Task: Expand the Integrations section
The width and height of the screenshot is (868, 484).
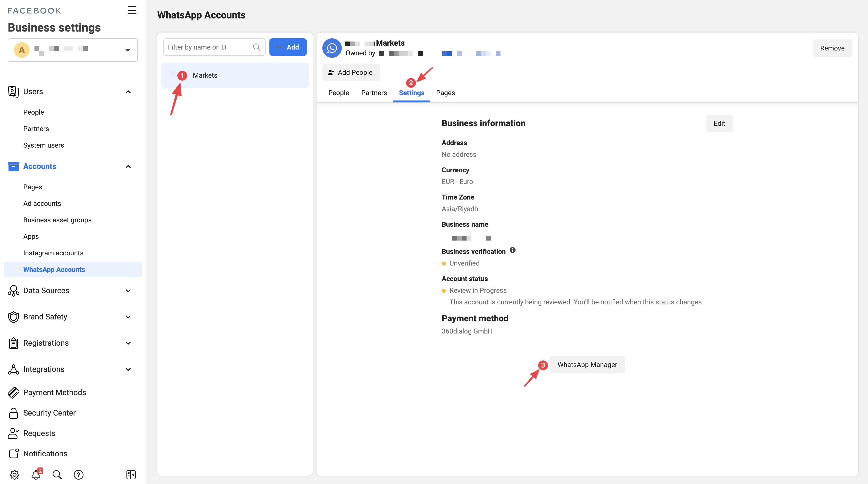Action: pyautogui.click(x=128, y=369)
